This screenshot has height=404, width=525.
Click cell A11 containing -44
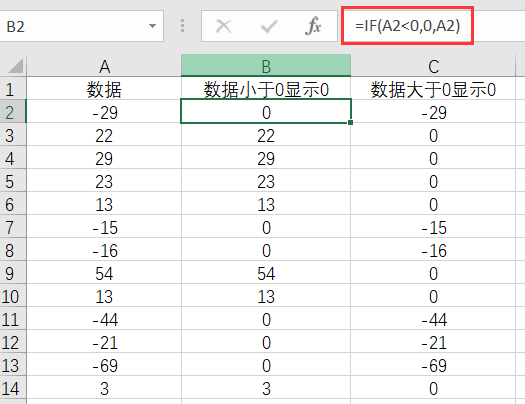tap(104, 318)
